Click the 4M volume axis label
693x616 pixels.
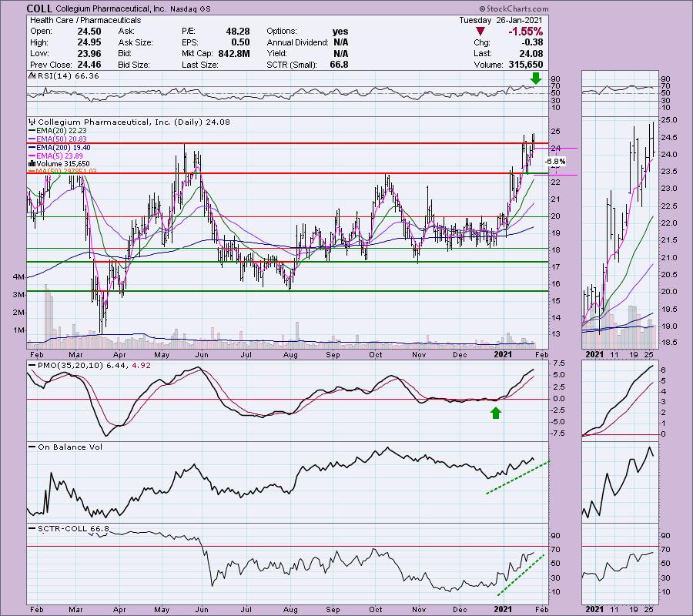click(x=18, y=277)
